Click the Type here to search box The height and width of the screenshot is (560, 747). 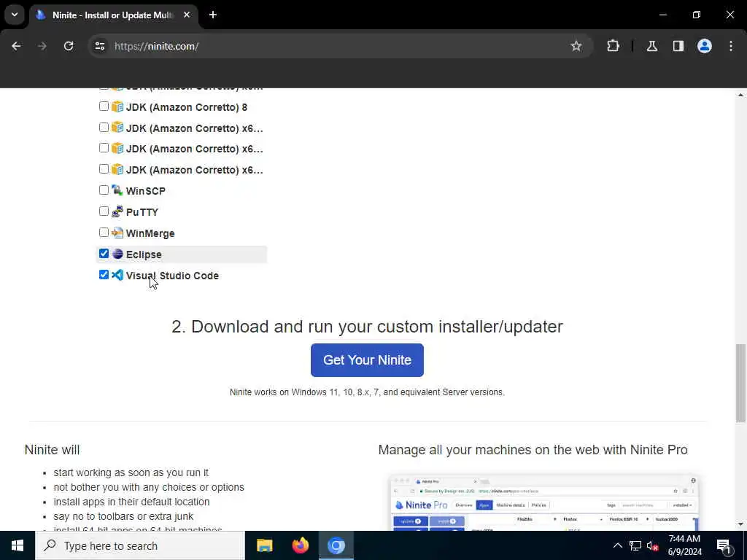[140, 545]
